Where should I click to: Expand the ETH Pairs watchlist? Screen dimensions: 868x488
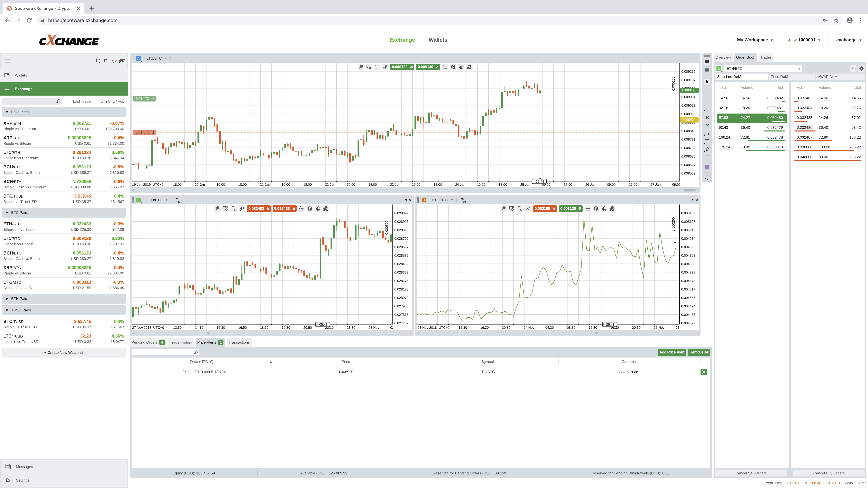click(x=7, y=299)
